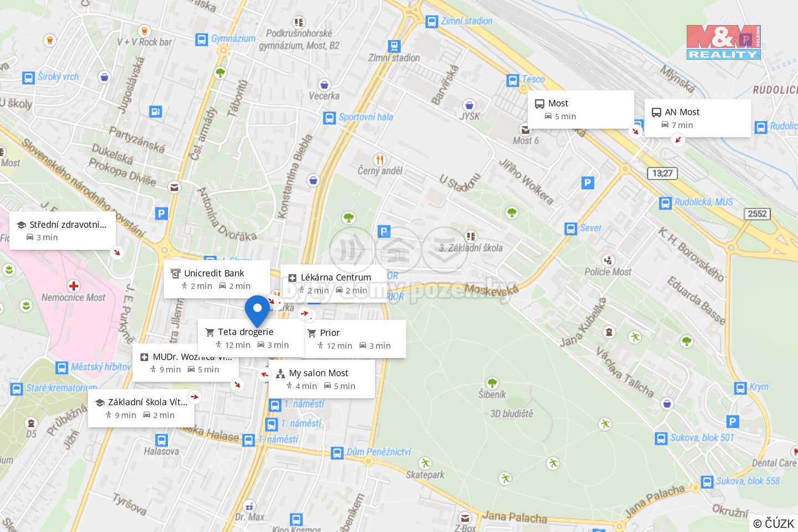Select the Zimní stadion bus stop icon
The height and width of the screenshot is (532, 798).
point(432,22)
